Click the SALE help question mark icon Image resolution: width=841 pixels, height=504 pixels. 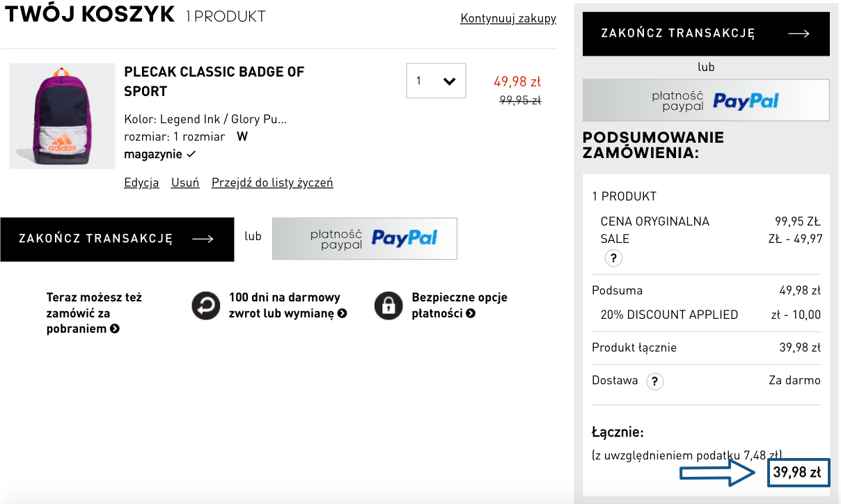coord(613,258)
